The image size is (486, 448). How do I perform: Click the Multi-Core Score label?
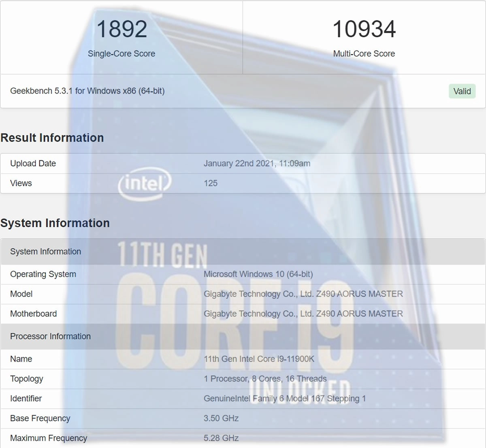tap(364, 53)
